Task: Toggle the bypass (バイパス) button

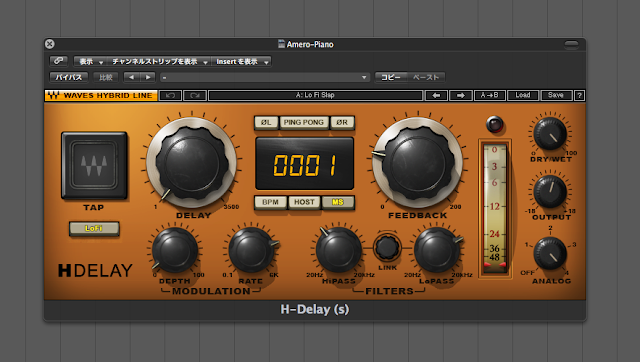Action: (69, 77)
